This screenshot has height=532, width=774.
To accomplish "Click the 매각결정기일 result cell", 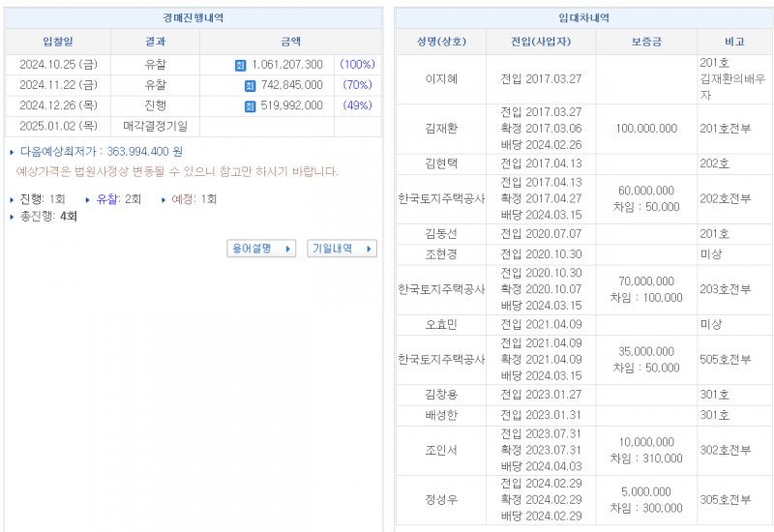I will (156, 126).
